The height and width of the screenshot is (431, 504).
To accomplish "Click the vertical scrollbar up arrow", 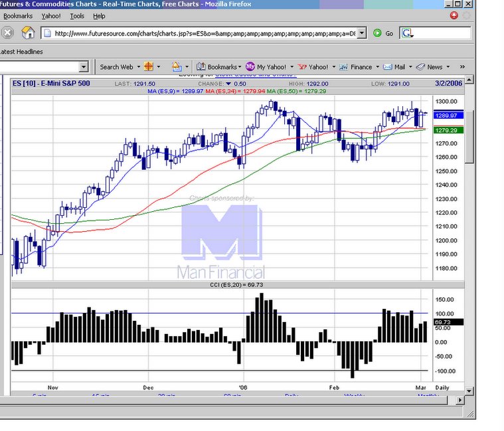I will tap(469, 79).
